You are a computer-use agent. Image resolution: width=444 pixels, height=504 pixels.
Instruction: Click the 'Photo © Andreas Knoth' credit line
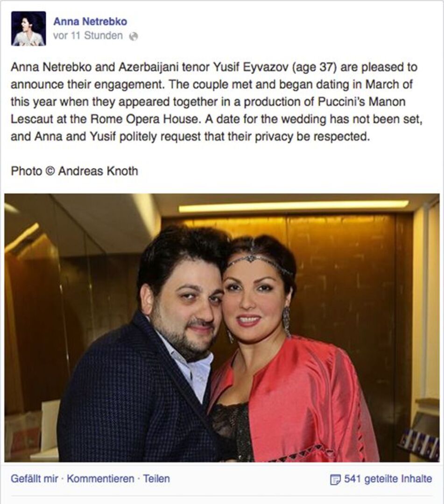tap(75, 171)
